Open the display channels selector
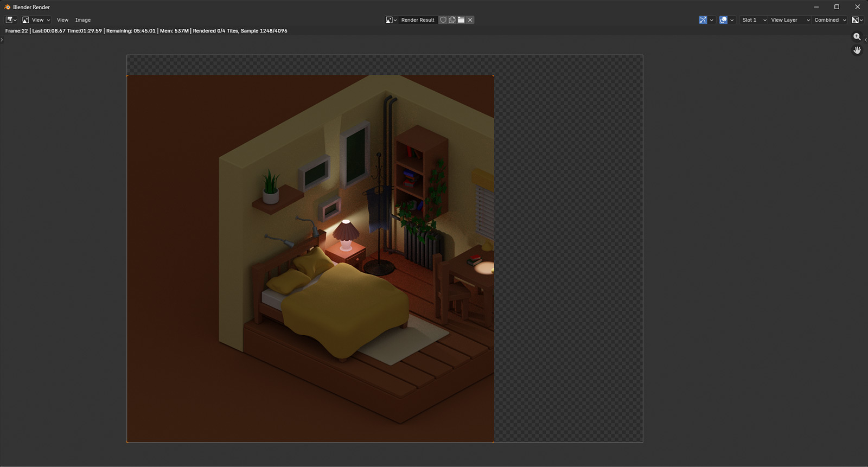This screenshot has height=467, width=868. pyautogui.click(x=857, y=20)
